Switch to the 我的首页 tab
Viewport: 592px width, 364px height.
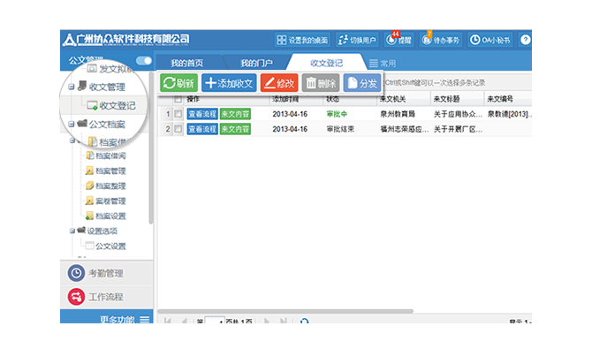[x=187, y=64]
